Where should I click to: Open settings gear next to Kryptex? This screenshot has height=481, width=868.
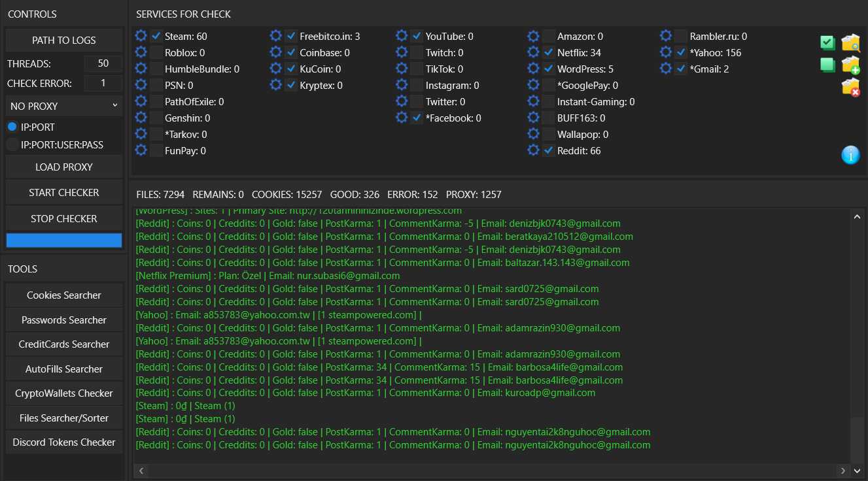coord(275,85)
